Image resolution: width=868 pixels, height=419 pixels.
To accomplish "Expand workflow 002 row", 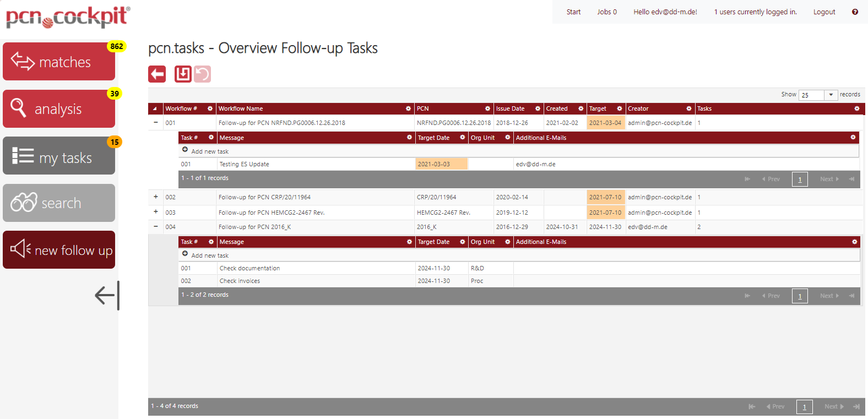I will coord(155,197).
